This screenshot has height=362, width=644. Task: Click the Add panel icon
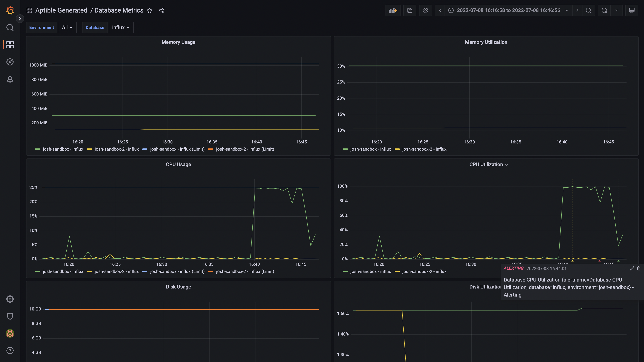(x=393, y=10)
